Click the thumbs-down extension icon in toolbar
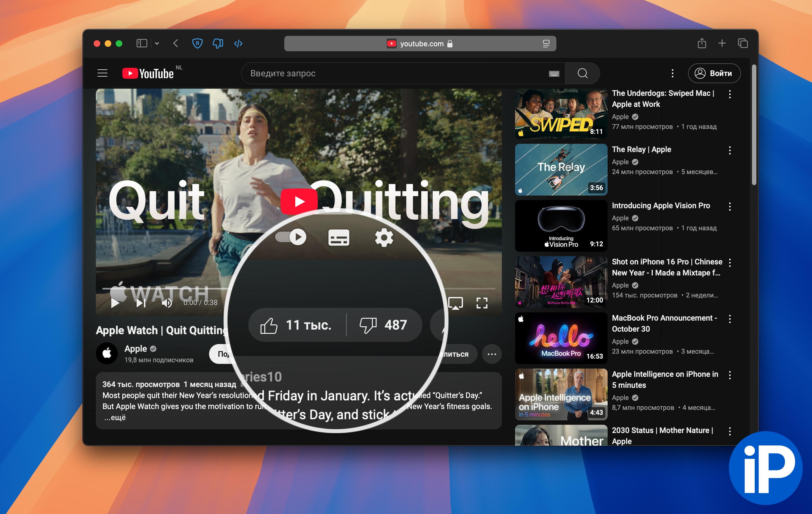The image size is (812, 514). pyautogui.click(x=218, y=44)
